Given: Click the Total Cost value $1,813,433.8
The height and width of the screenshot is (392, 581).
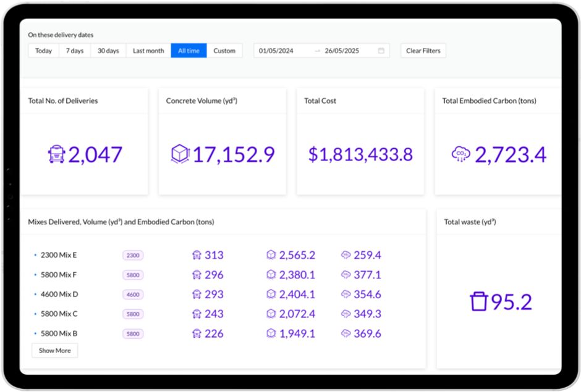Looking at the screenshot, I should pos(360,154).
